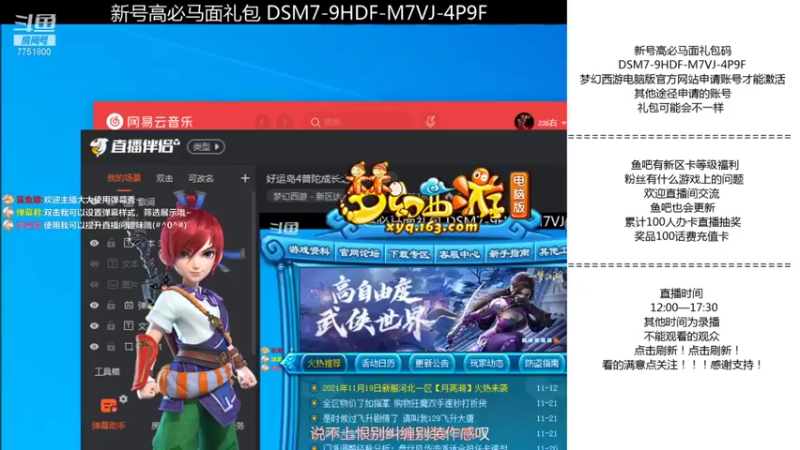
Task: Open the zai右 user avatar
Action: (523, 122)
